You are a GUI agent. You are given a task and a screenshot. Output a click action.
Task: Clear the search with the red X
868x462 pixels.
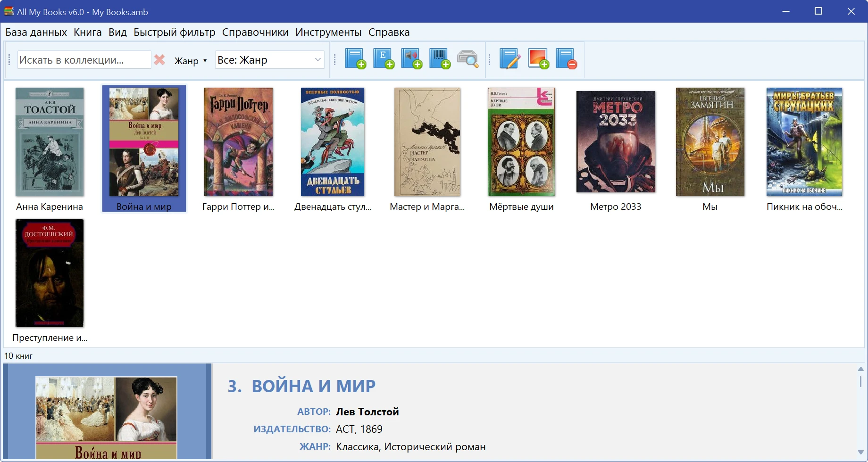tap(159, 60)
